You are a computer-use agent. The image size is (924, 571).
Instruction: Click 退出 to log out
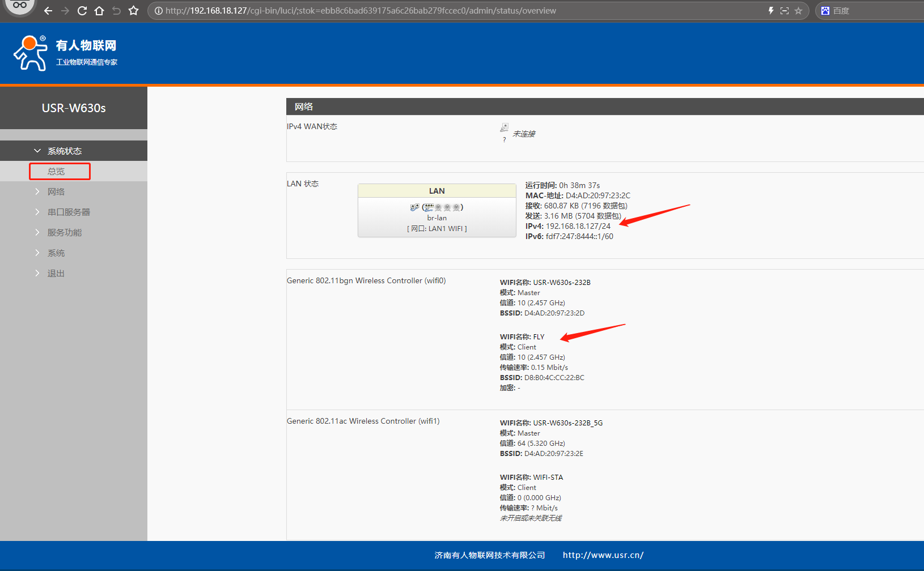tap(56, 274)
